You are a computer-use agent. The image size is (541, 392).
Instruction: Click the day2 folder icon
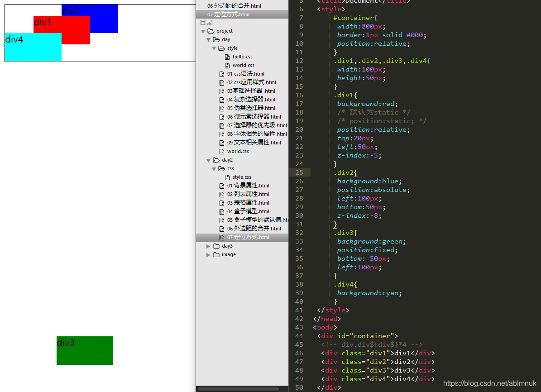pyautogui.click(x=216, y=160)
